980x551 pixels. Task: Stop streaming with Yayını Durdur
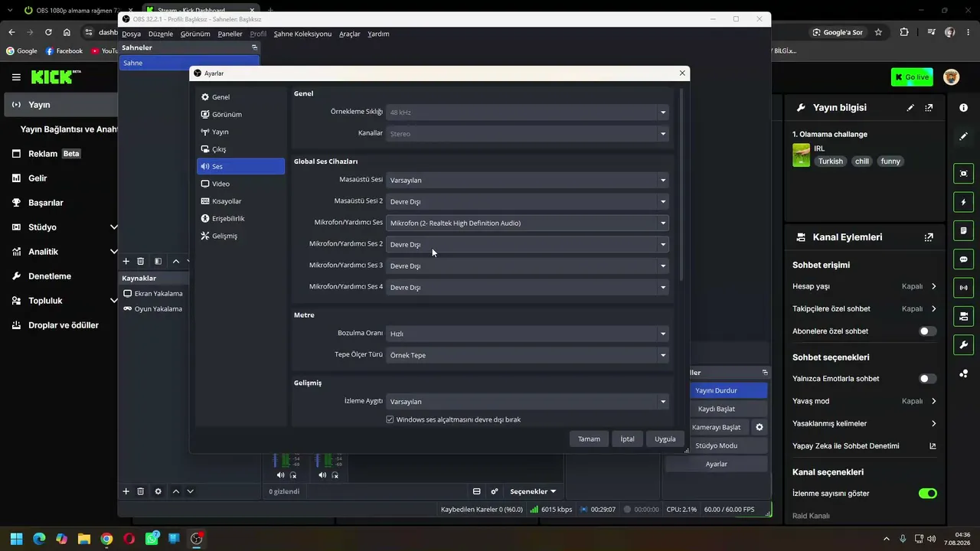click(716, 390)
